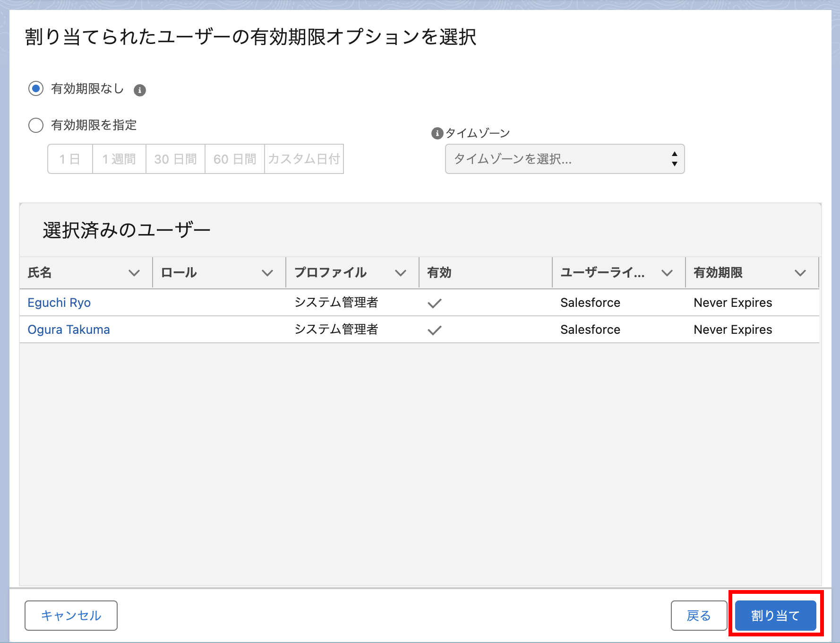Expand the ロール column menu chevron

pos(267,273)
